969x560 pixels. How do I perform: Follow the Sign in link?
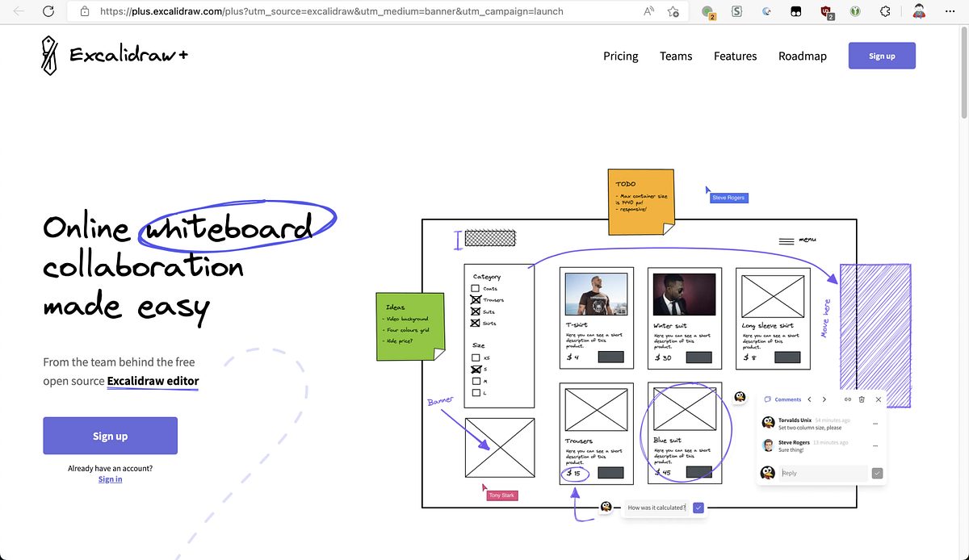[110, 479]
